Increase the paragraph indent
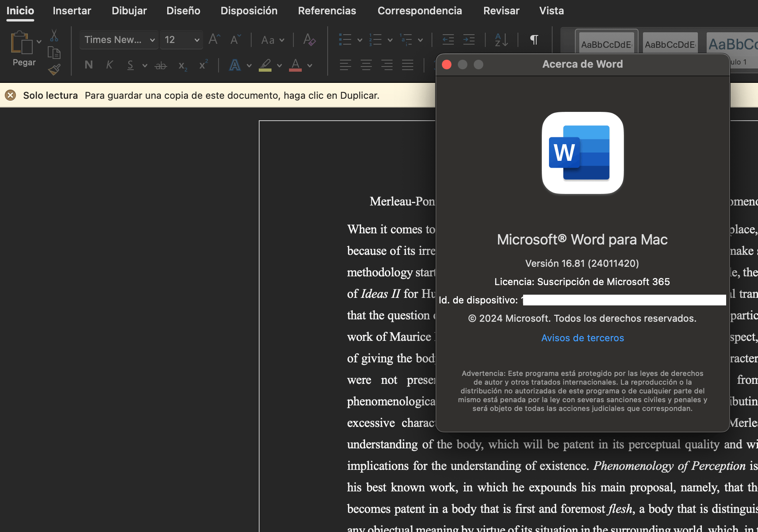The width and height of the screenshot is (758, 532). [x=469, y=39]
